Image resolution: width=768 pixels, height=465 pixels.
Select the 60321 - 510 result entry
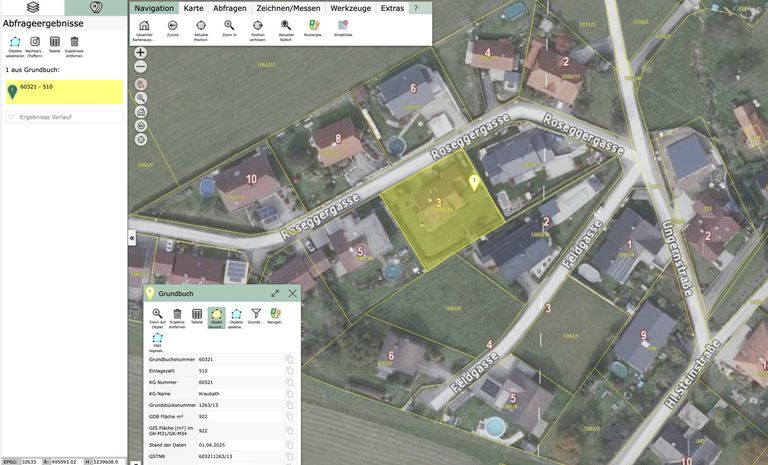click(63, 92)
